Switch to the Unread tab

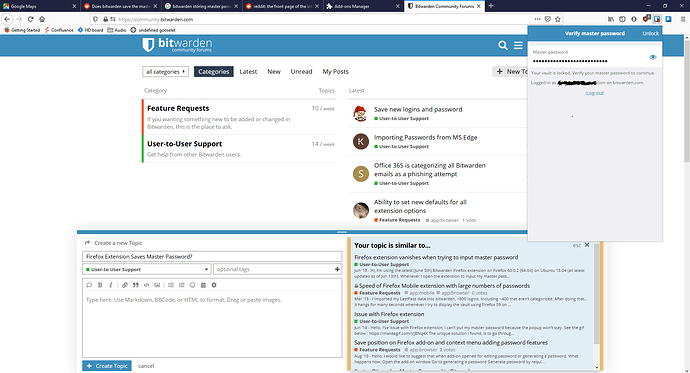[301, 71]
